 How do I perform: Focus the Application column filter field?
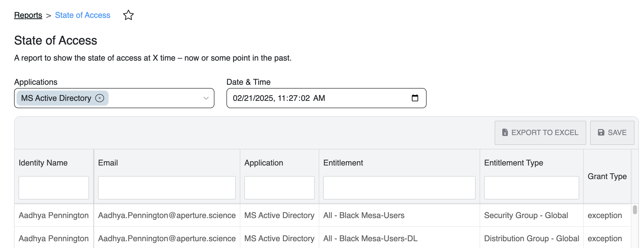coord(279,188)
